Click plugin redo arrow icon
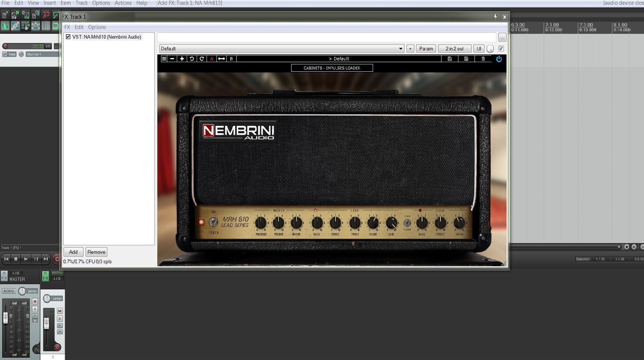 [202, 58]
